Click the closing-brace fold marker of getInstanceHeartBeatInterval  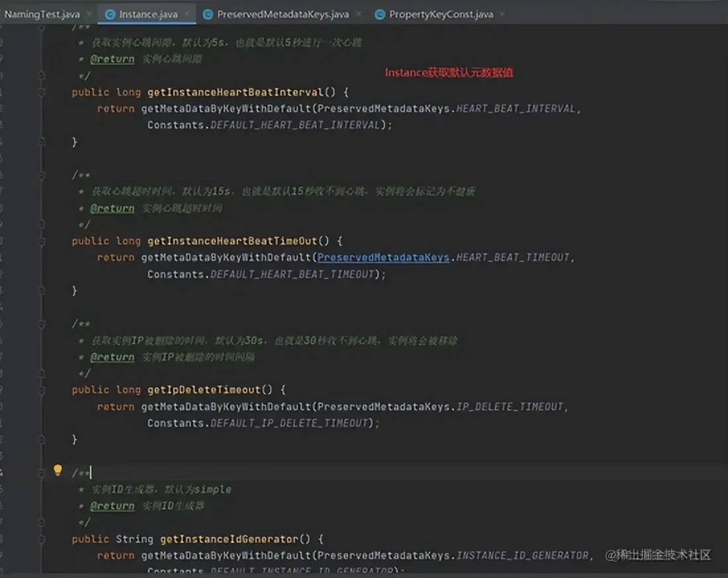pyautogui.click(x=41, y=142)
